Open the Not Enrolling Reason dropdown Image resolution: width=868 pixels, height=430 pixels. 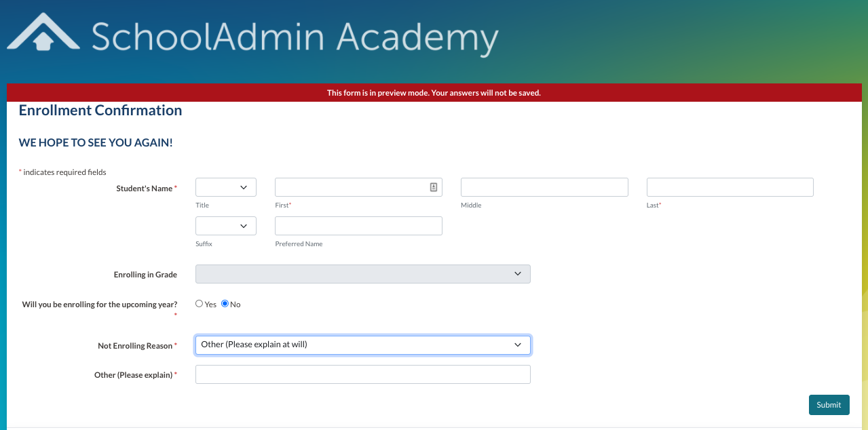(x=362, y=345)
